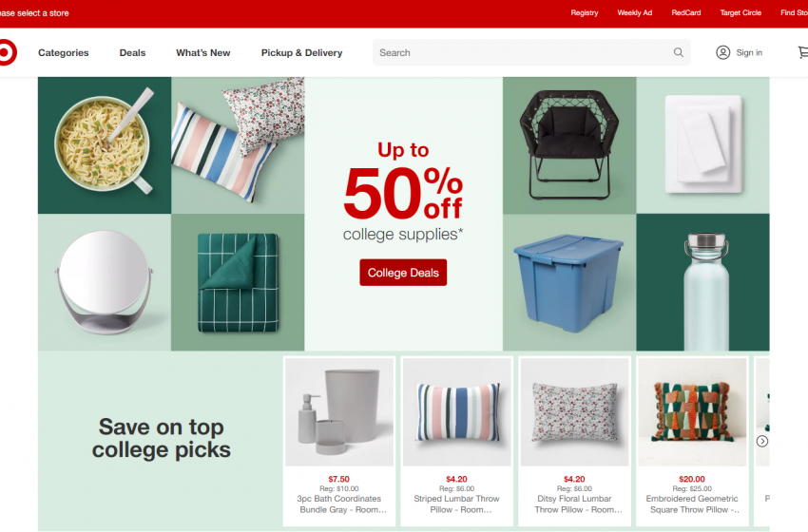Open the Target Circle link
This screenshot has height=532, width=808.
(741, 13)
